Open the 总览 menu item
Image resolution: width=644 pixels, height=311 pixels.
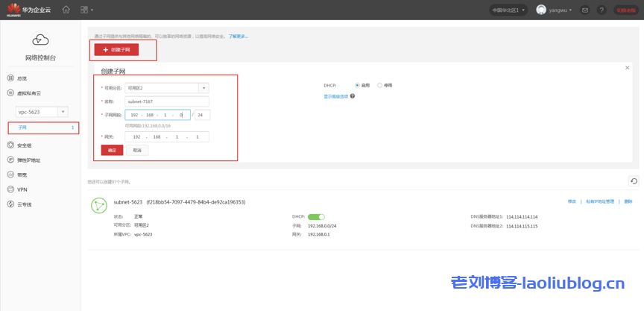(22, 78)
